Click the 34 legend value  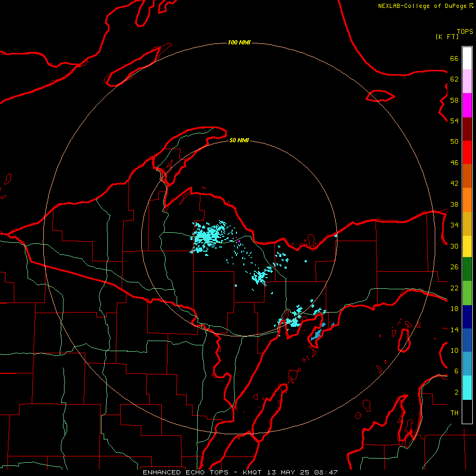(454, 225)
